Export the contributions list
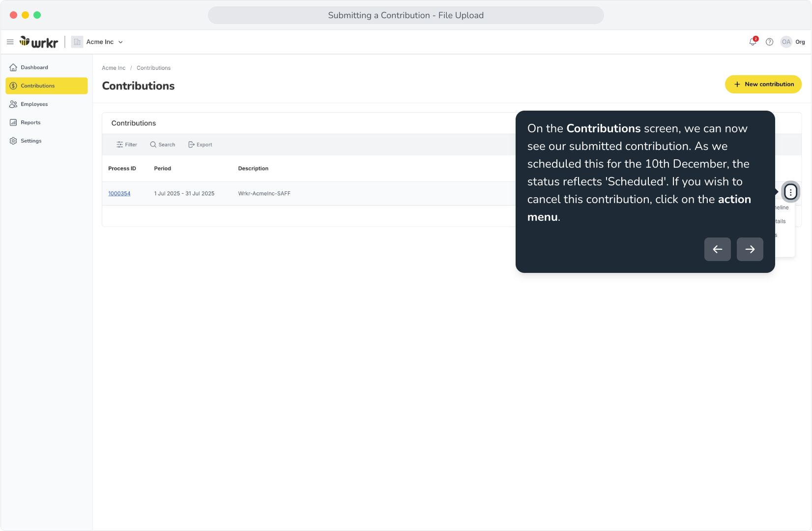812x531 pixels. click(200, 145)
